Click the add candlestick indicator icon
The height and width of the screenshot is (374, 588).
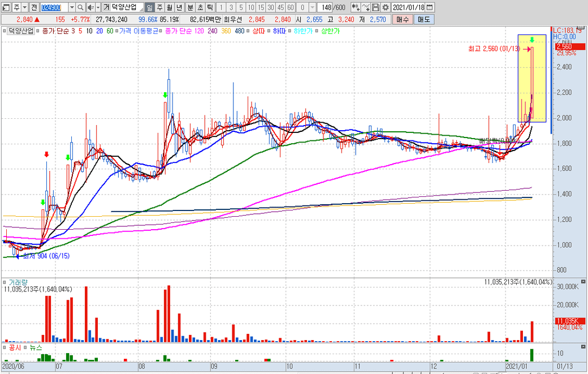coord(356,7)
